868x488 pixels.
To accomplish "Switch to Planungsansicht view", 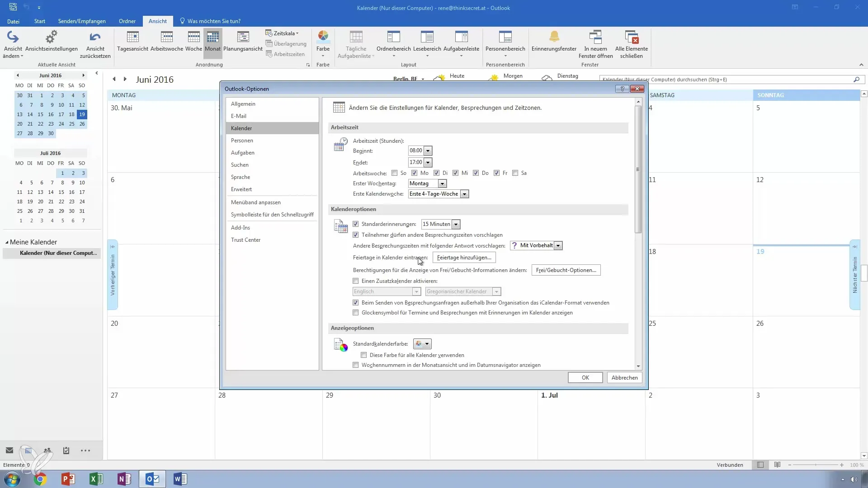I will click(243, 41).
